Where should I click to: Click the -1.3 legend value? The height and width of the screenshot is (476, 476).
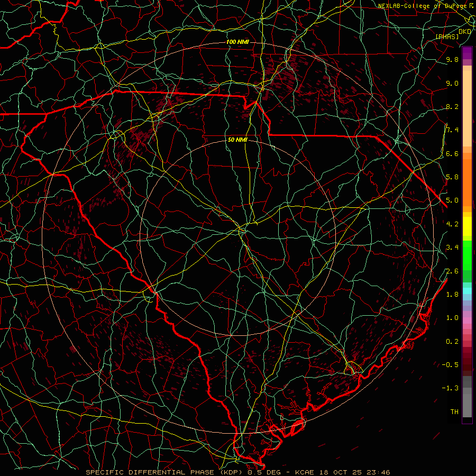click(450, 388)
